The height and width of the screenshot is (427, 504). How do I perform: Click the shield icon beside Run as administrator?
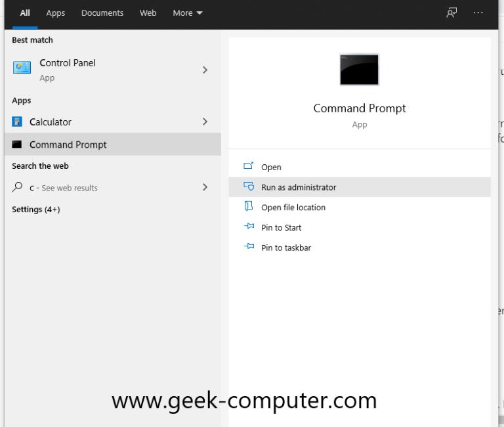click(x=249, y=187)
